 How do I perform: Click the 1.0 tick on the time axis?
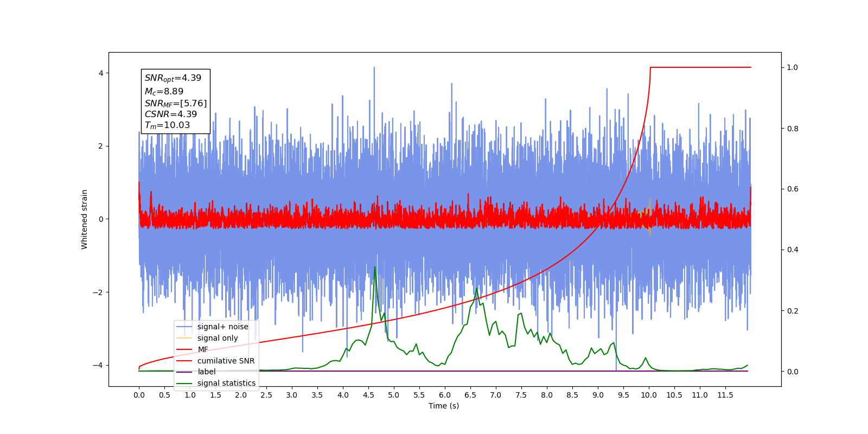coord(190,395)
